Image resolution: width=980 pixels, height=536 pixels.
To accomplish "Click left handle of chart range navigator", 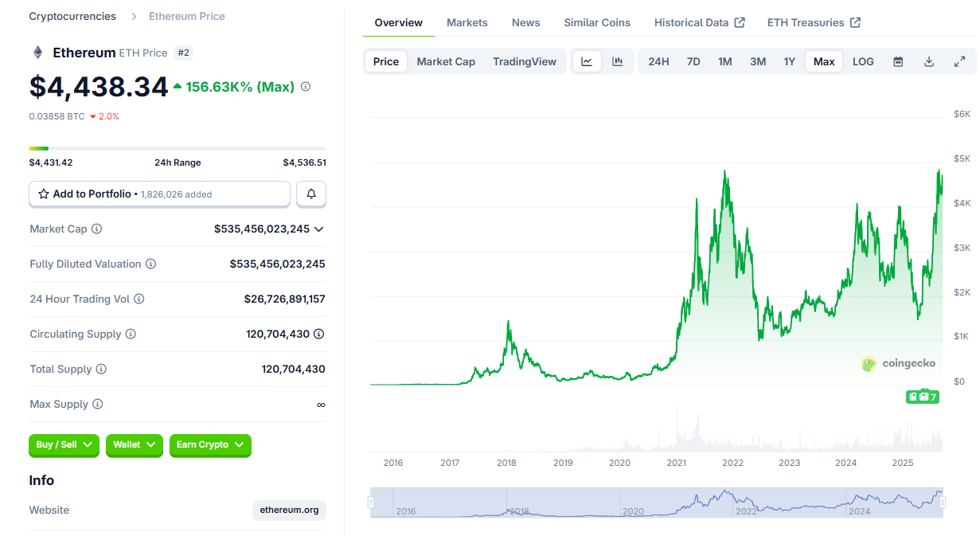I will 370,503.
